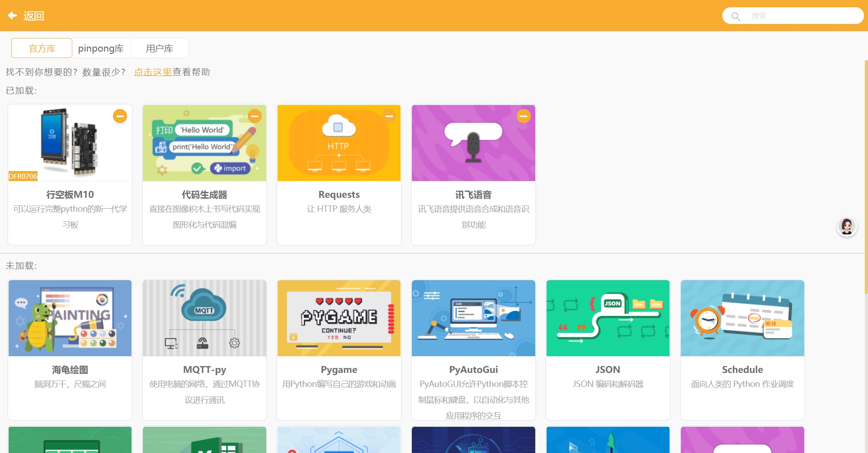This screenshot has width=868, height=453.
Task: Click the Requests title text
Action: 339,195
